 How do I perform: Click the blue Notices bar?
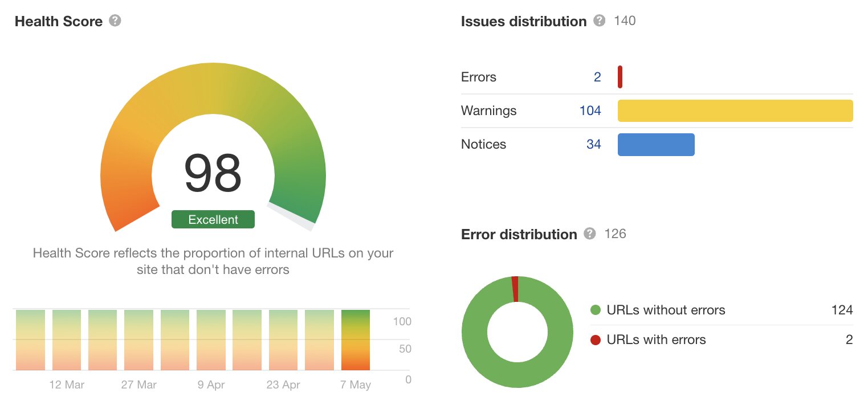(656, 144)
